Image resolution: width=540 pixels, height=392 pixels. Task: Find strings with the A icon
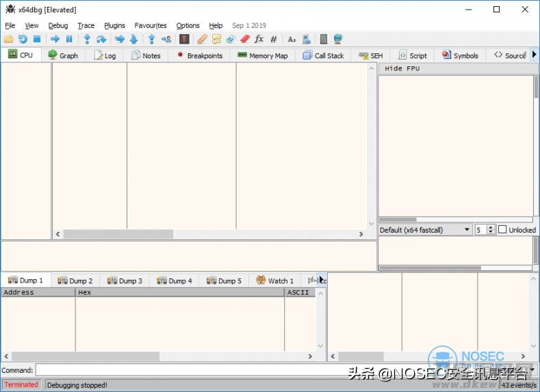pos(292,39)
